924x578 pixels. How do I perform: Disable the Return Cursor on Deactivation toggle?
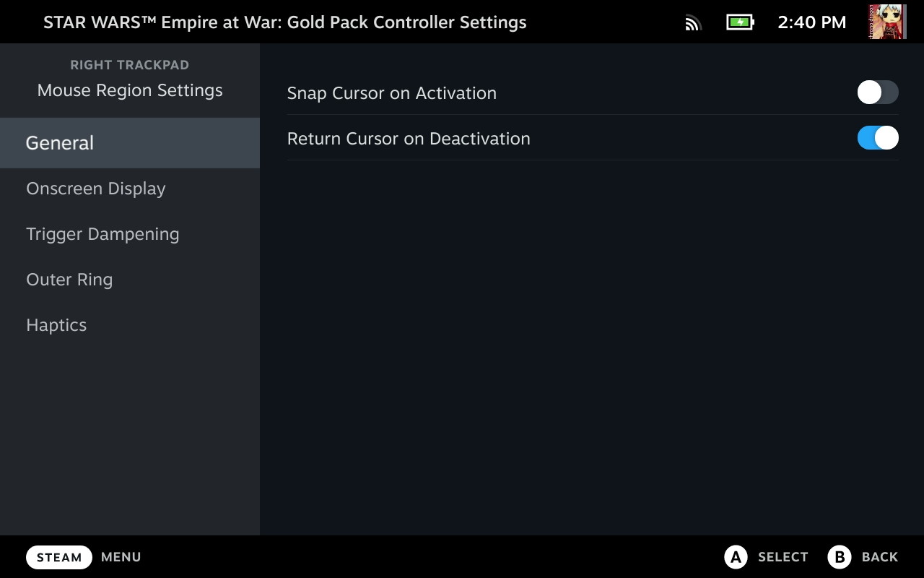click(877, 138)
